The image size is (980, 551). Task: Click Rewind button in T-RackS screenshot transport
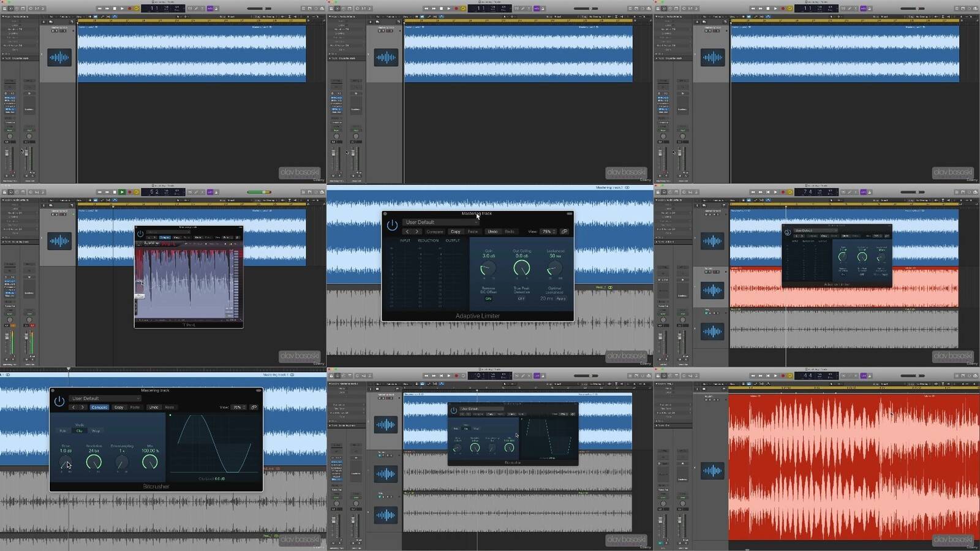100,192
